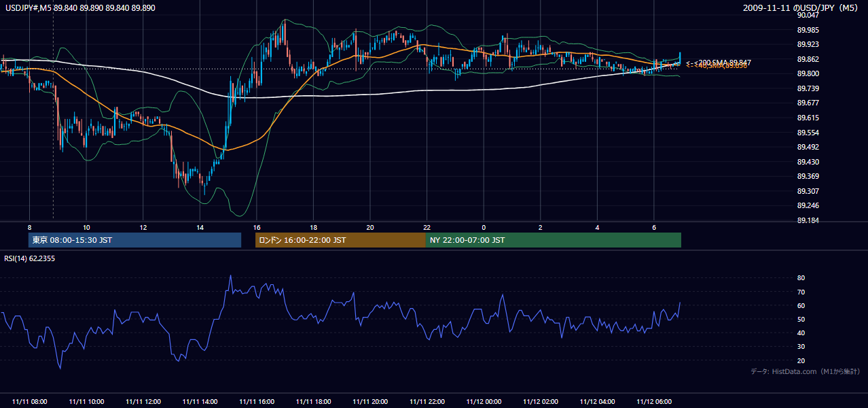Click the hour label 12 on chart axis
868x408 pixels.
coord(143,227)
